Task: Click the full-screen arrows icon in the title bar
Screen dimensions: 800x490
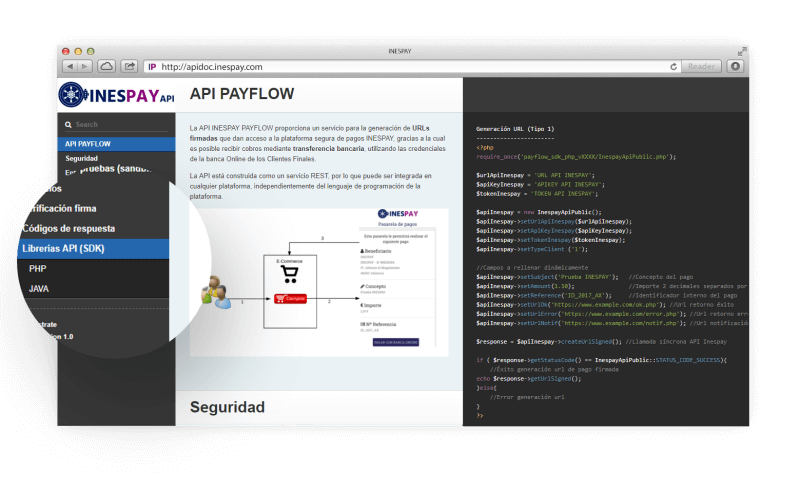Action: 742,52
